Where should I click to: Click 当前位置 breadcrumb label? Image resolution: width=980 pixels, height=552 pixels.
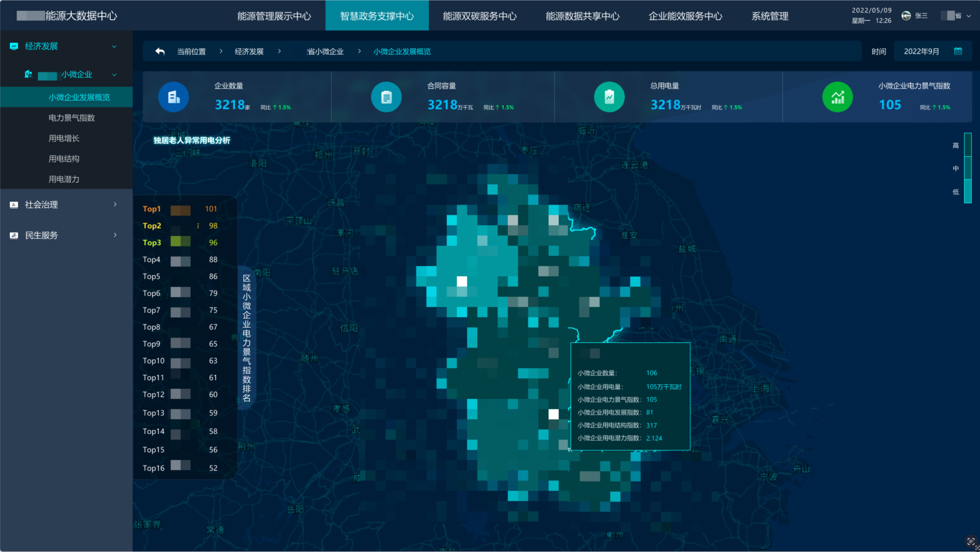(x=191, y=51)
